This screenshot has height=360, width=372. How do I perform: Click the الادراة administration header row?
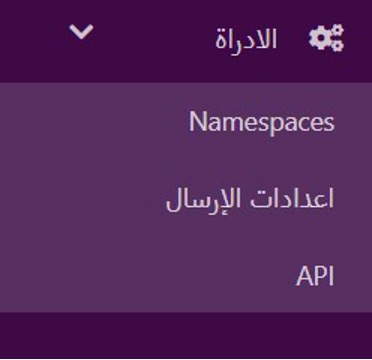(186, 41)
